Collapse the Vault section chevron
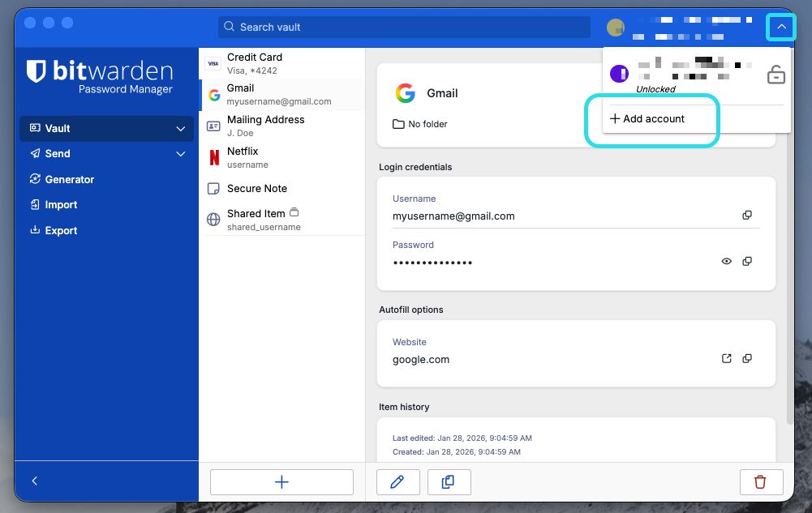 (x=180, y=128)
